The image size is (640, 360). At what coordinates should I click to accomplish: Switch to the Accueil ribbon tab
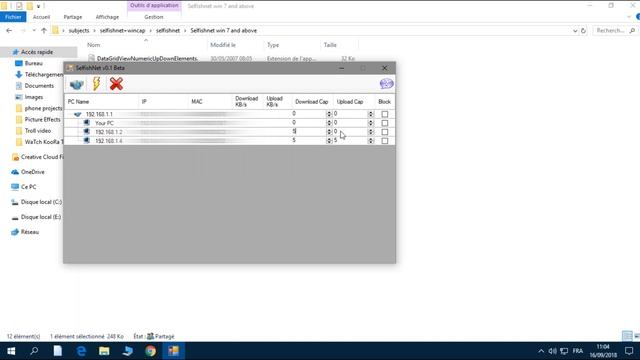[41, 17]
